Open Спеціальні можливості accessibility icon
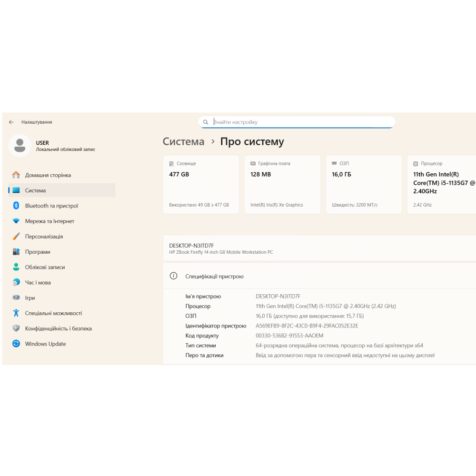 [x=16, y=313]
